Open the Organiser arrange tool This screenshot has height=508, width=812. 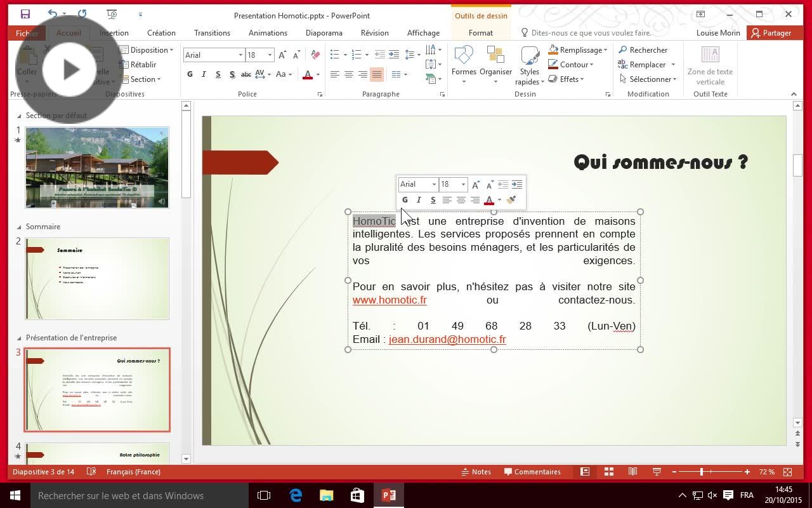point(495,56)
